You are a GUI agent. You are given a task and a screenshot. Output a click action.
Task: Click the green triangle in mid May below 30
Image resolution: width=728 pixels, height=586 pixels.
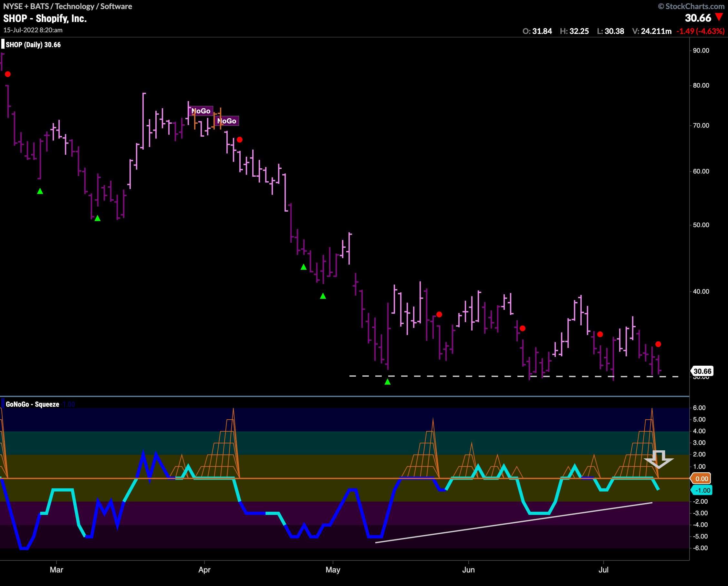tap(388, 382)
